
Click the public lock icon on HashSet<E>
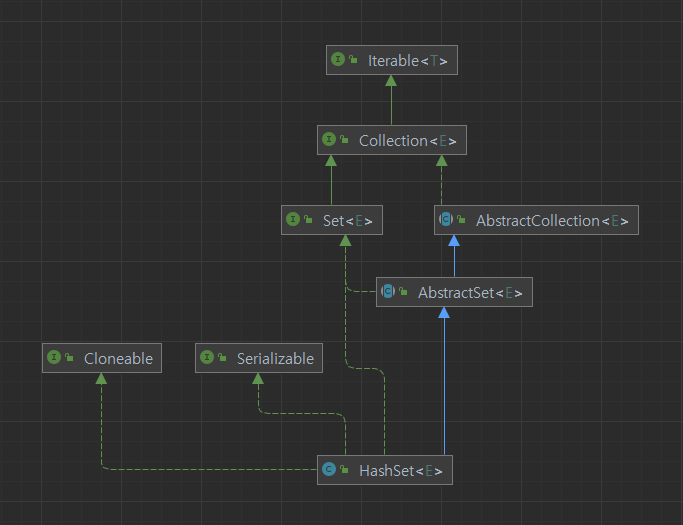pyautogui.click(x=344, y=469)
